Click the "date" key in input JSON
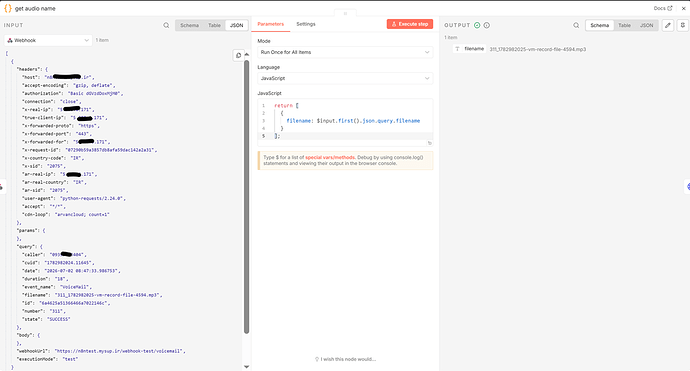 pos(29,271)
